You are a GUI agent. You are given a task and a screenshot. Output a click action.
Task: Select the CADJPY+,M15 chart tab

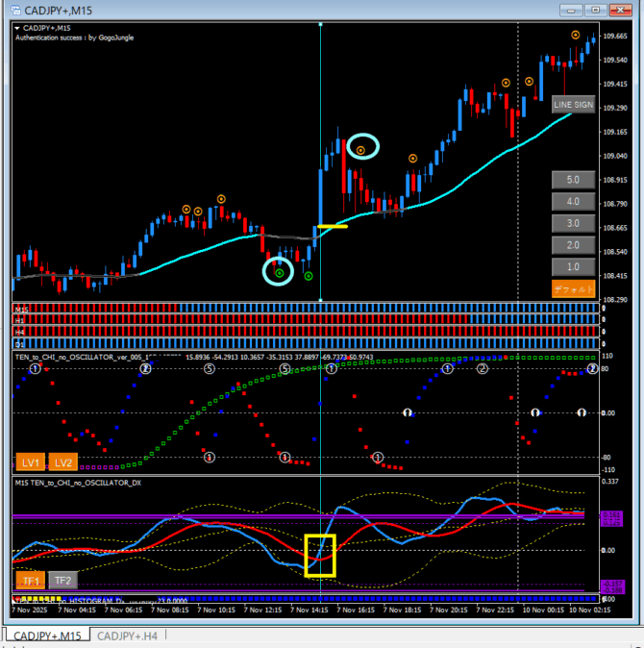(x=47, y=636)
